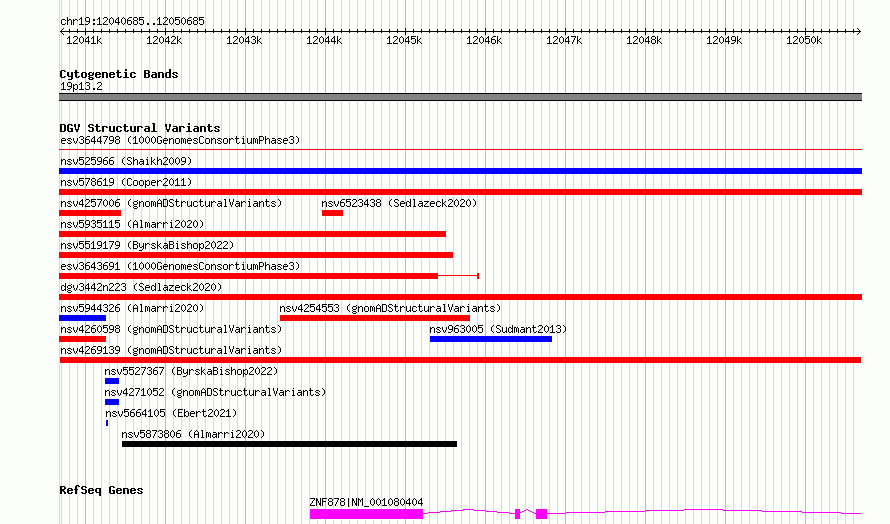Image resolution: width=890 pixels, height=524 pixels.
Task: Click the short red nsv4260598 variant bar
Action: (82, 339)
